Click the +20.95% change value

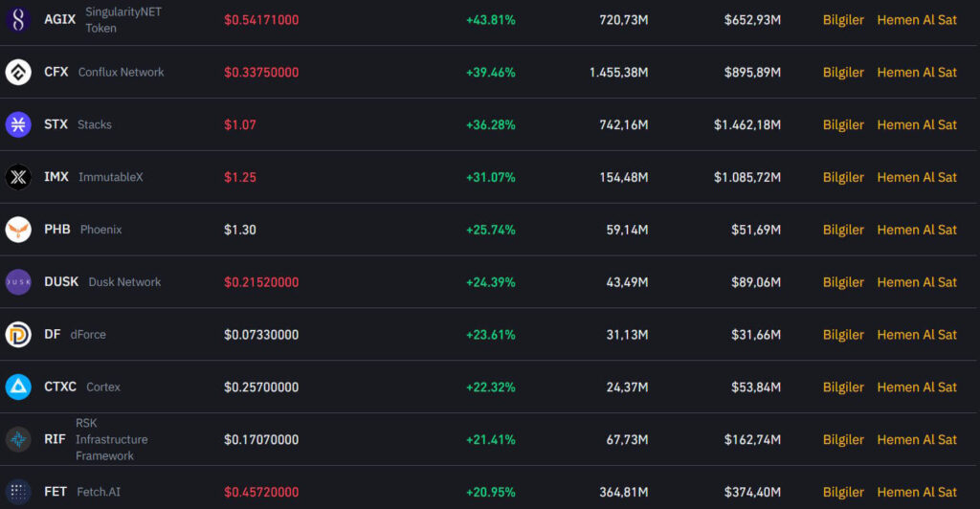pos(491,492)
